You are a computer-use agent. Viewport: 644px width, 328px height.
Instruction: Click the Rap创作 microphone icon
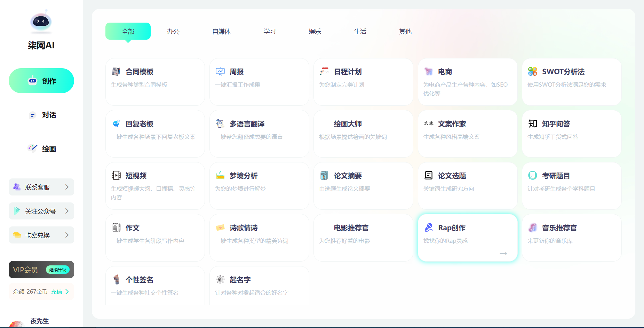click(428, 228)
